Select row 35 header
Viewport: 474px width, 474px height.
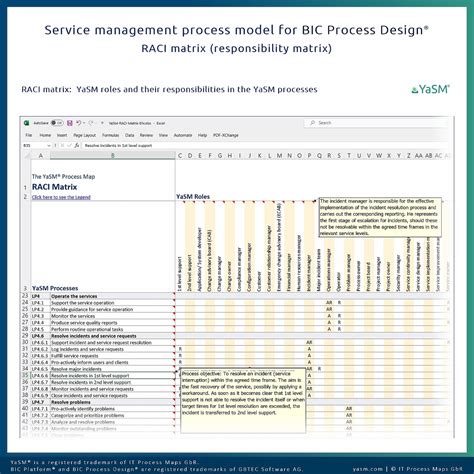click(x=25, y=375)
